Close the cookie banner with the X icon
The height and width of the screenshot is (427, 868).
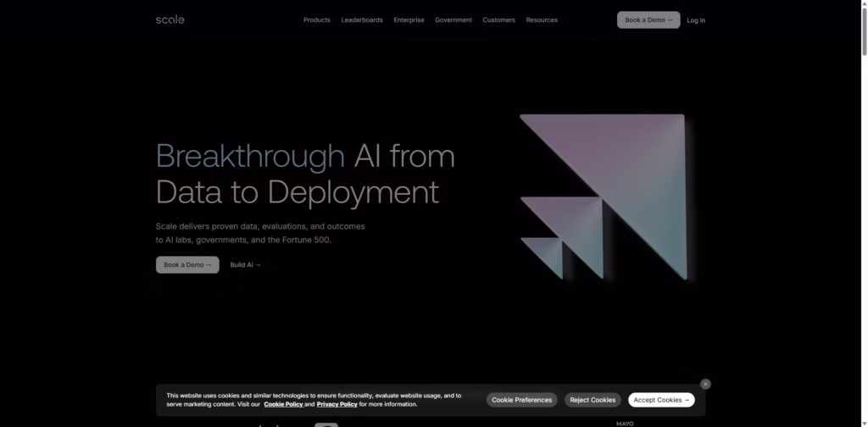(x=705, y=384)
